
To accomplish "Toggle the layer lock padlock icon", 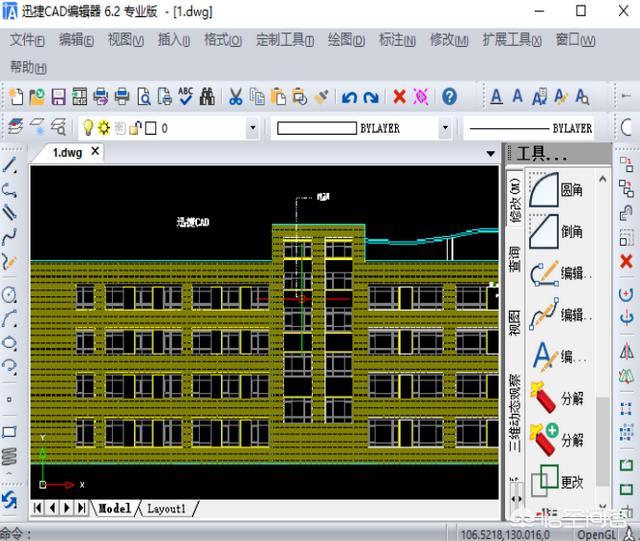I will coord(136,128).
